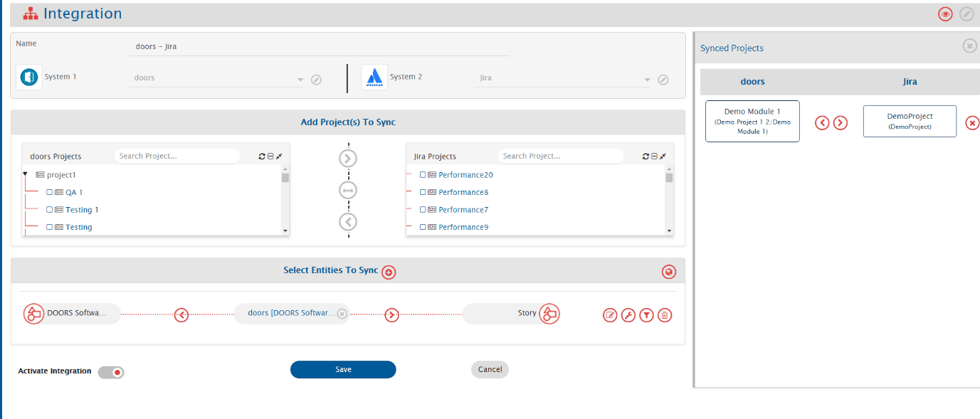Select the Testing 1 project in tree
The height and width of the screenshot is (419, 980).
point(82,210)
